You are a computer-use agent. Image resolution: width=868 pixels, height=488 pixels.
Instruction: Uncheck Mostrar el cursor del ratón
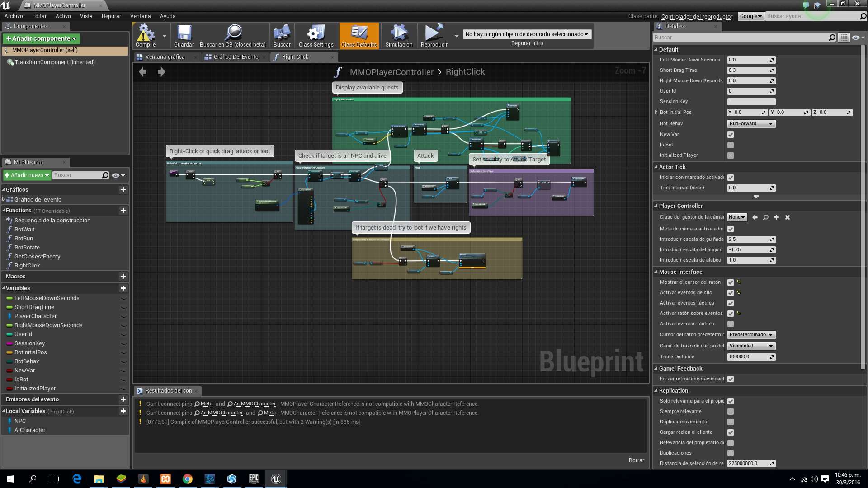point(731,282)
